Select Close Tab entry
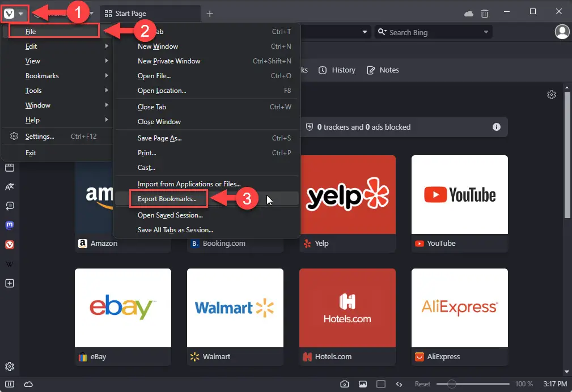Image resolution: width=572 pixels, height=392 pixels. pos(207,107)
